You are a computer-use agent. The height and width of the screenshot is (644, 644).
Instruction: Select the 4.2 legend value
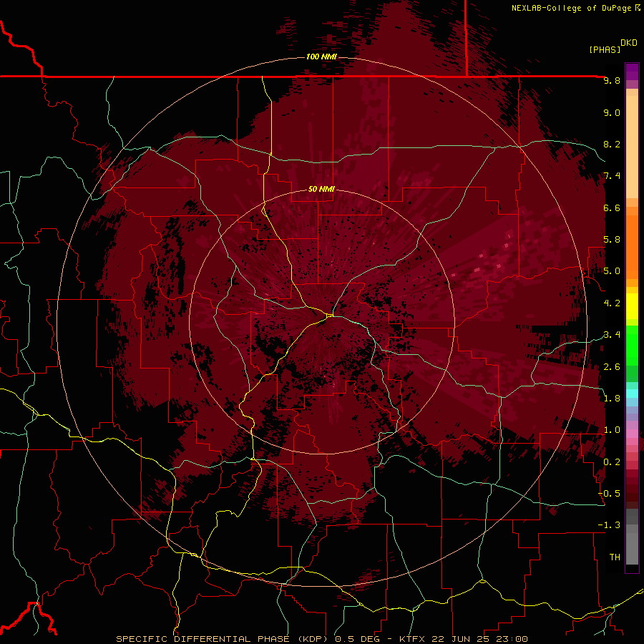tap(612, 303)
